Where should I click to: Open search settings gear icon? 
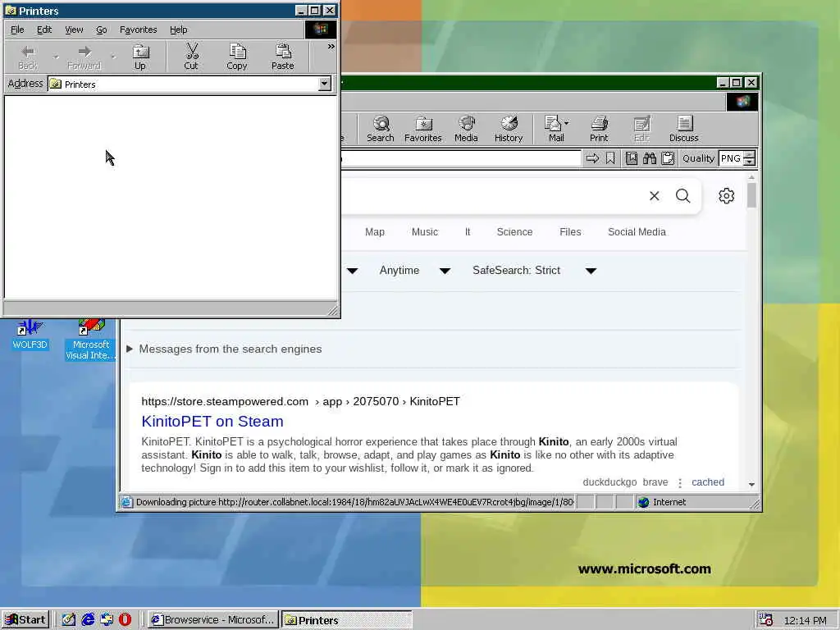click(727, 196)
